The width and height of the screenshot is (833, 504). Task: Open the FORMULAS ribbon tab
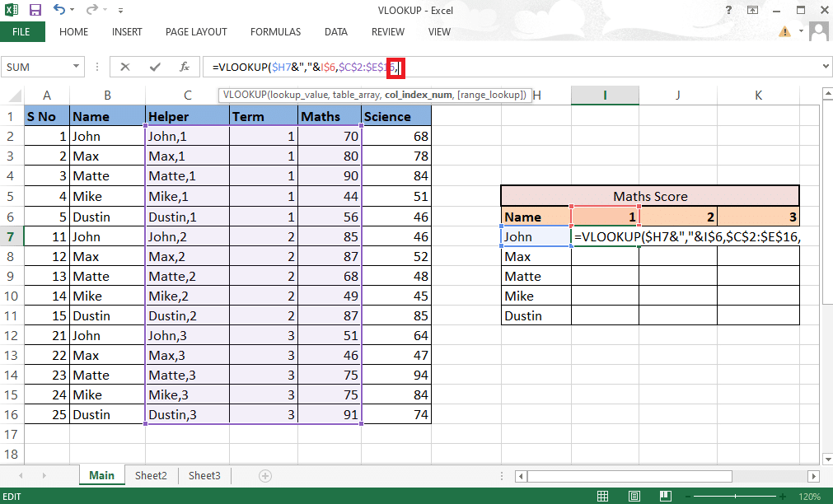[x=275, y=32]
